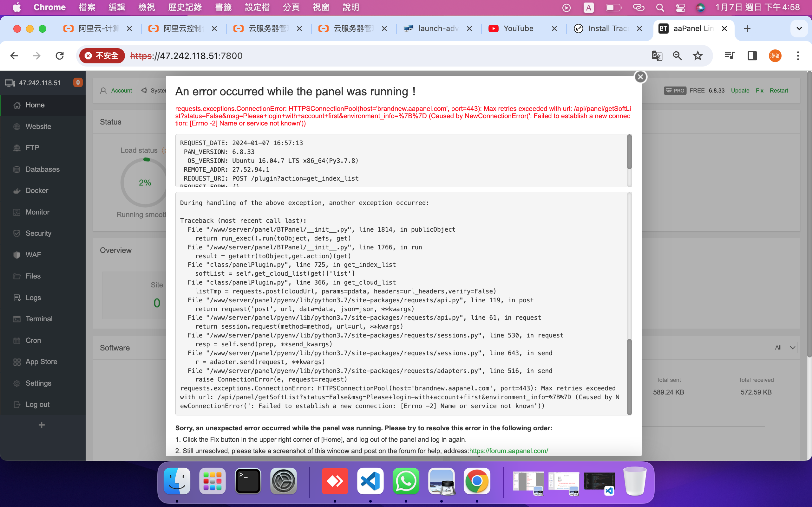Open Terminal in the aaPanel sidebar
This screenshot has height=507, width=812.
click(39, 319)
